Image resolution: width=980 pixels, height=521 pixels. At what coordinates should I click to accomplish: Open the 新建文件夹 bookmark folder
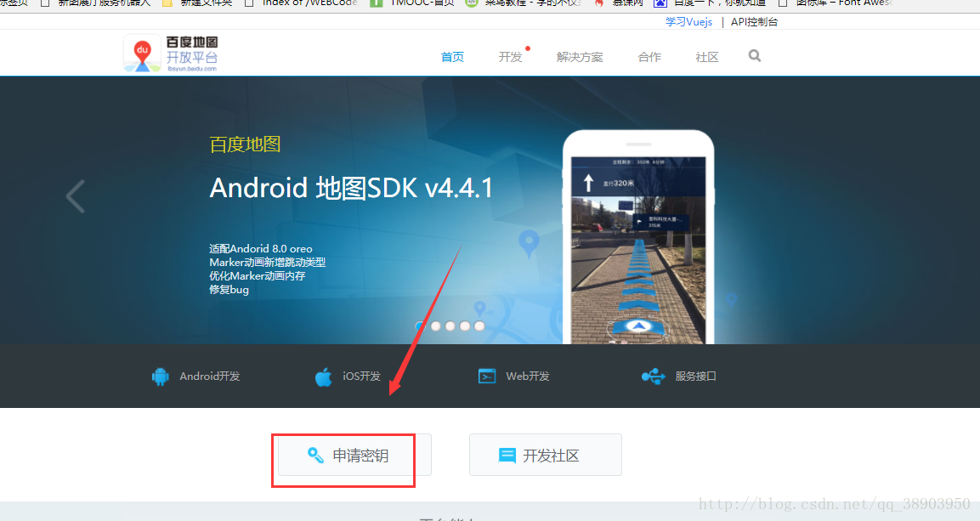(x=197, y=3)
